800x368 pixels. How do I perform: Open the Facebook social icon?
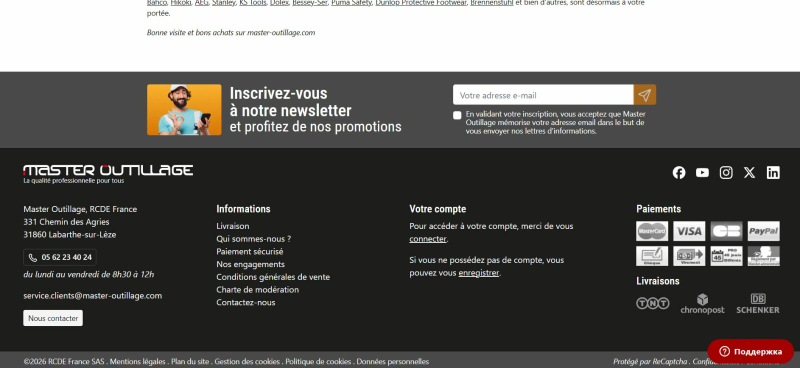tap(679, 173)
